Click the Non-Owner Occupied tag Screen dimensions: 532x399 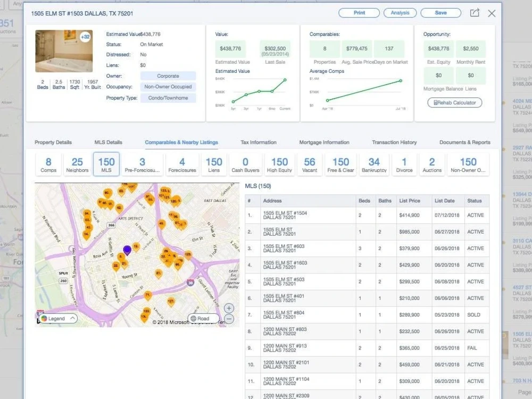168,87
